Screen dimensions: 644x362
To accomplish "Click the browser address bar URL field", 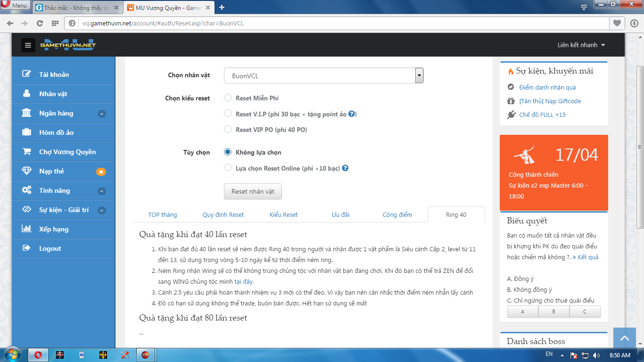I will pos(330,23).
